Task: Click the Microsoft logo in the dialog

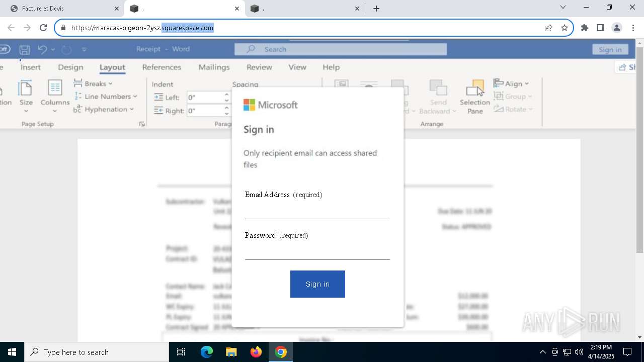Action: (x=270, y=105)
